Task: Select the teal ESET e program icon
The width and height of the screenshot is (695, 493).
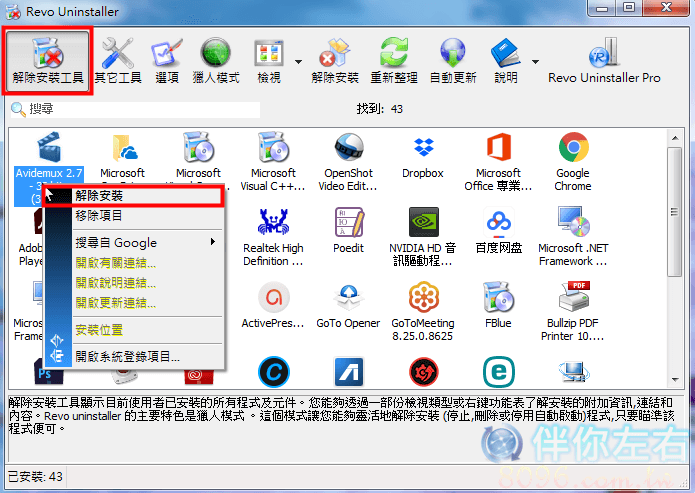Action: (x=499, y=372)
